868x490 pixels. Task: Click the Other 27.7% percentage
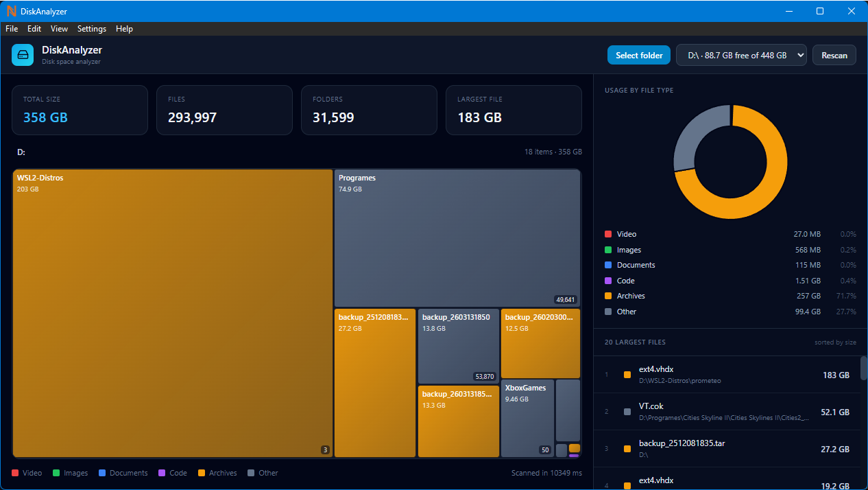tap(846, 312)
